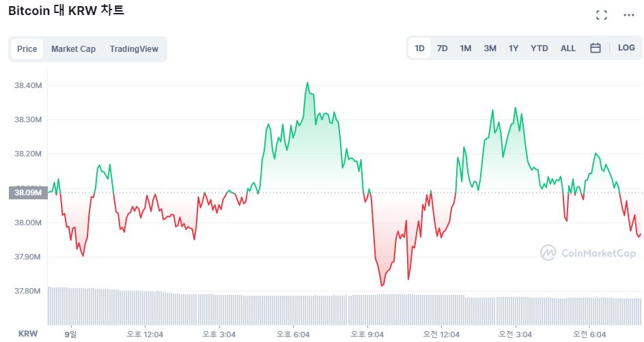Click the chart's lowest dip near 37.80M

click(382, 285)
